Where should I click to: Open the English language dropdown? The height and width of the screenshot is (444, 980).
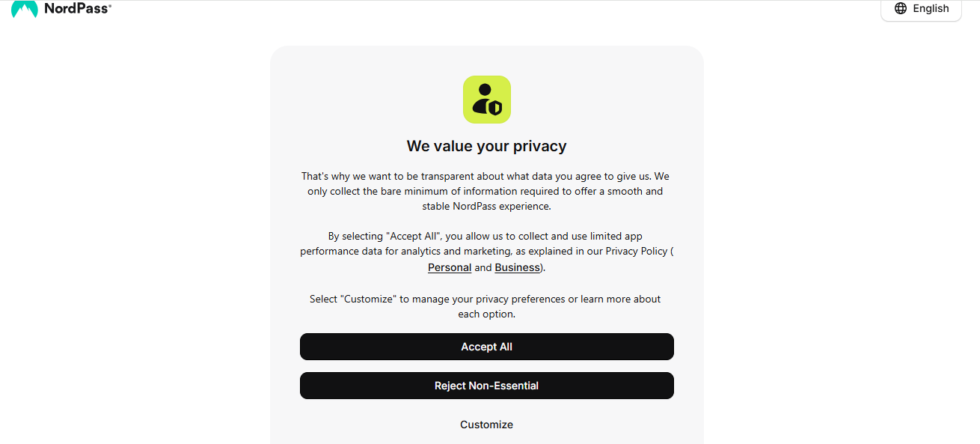click(921, 9)
